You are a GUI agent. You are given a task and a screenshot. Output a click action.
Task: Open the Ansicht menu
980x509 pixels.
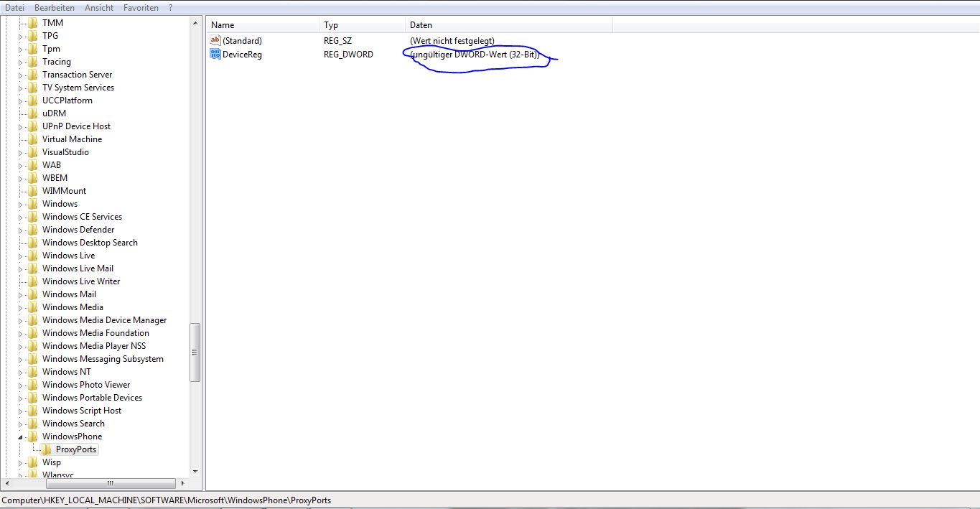[99, 8]
